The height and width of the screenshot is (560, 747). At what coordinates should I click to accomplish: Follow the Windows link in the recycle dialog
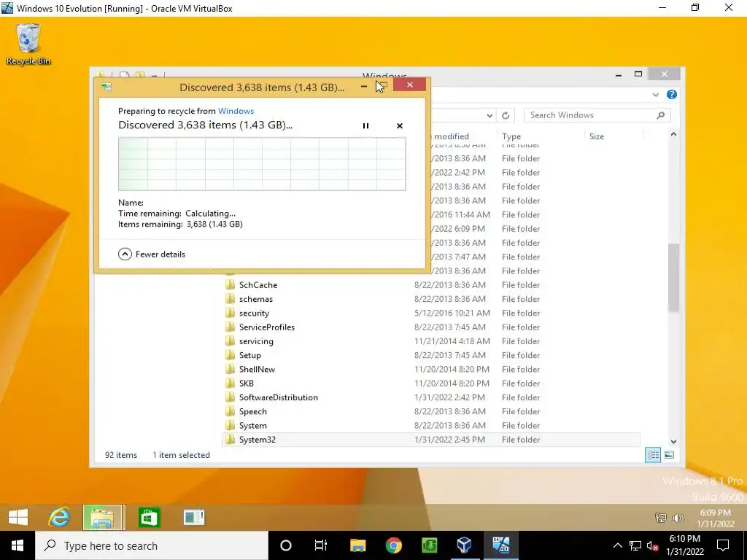pos(236,111)
